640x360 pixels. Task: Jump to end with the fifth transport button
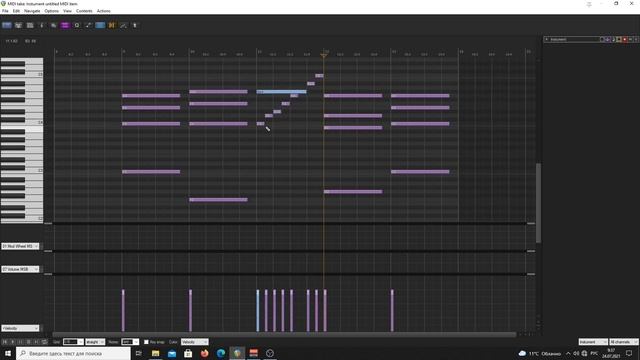coord(36,342)
